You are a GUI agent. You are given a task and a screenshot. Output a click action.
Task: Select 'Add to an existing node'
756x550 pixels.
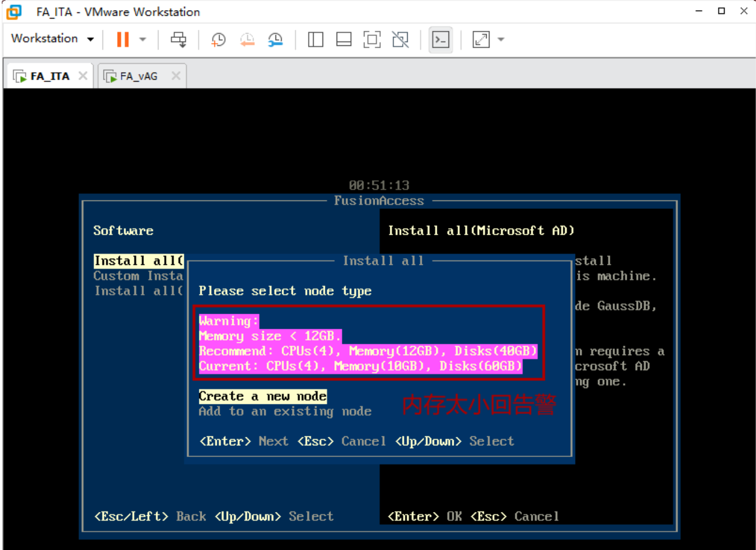(285, 412)
